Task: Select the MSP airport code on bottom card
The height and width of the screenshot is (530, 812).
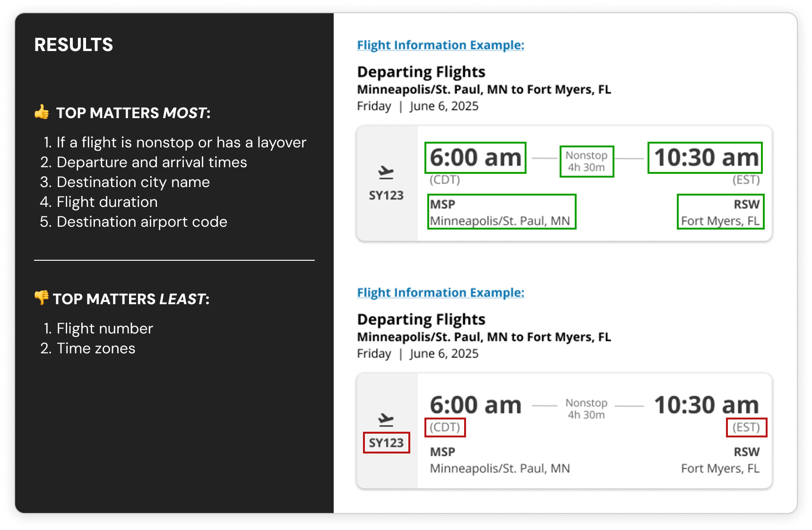Action: coord(442,452)
